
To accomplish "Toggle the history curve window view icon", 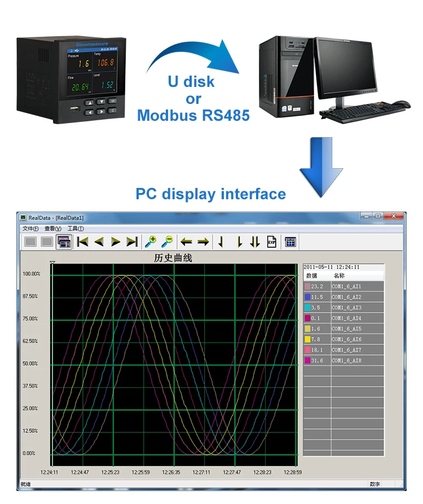I will point(64,242).
